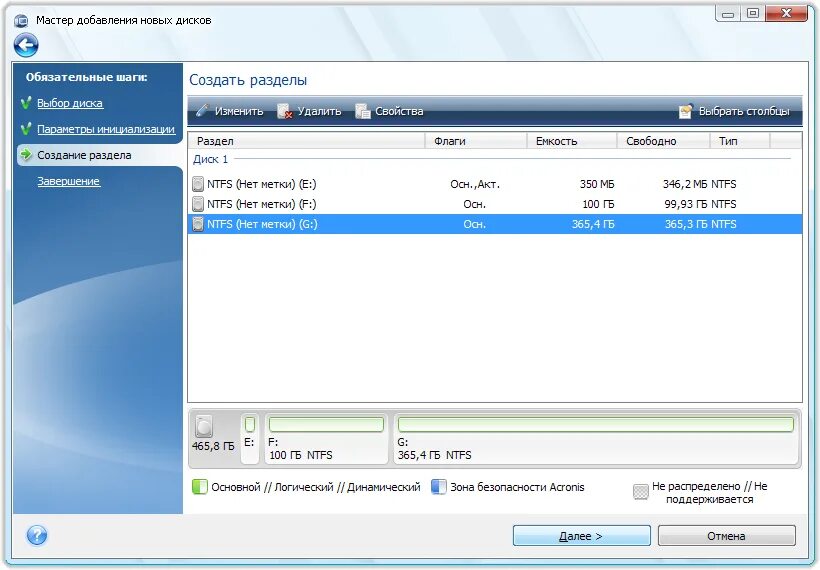The height and width of the screenshot is (570, 820).
Task: Click the 350 МБ capacity cell
Action: [597, 184]
